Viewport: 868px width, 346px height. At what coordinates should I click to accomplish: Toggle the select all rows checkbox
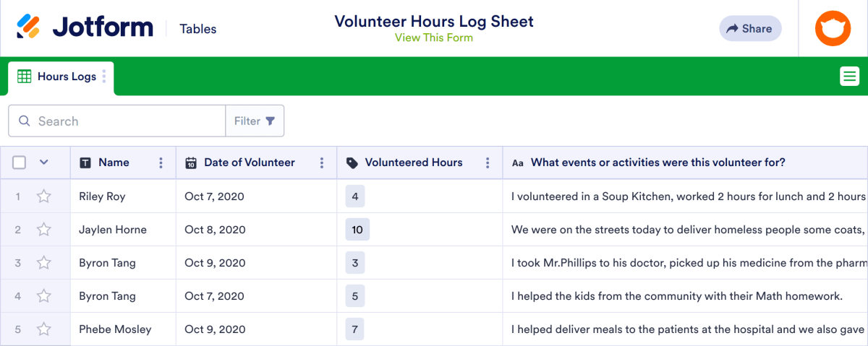pos(20,163)
